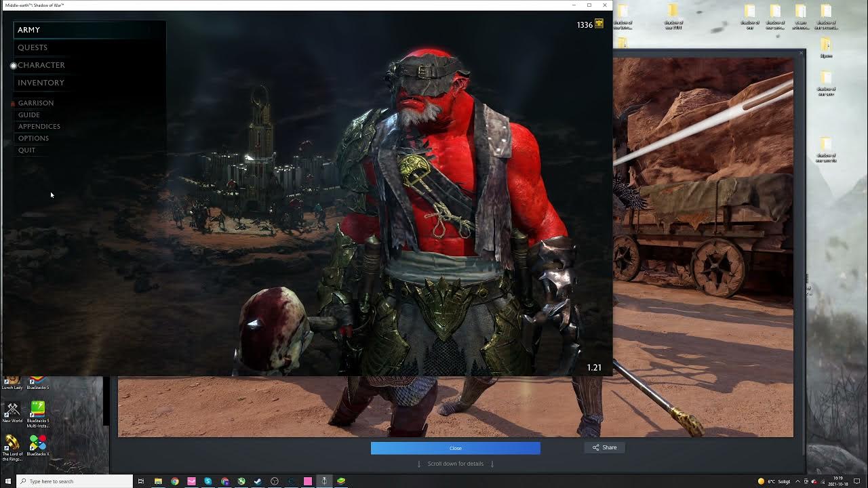The height and width of the screenshot is (488, 868).
Task: Click the 1.21 version number
Action: tap(594, 367)
